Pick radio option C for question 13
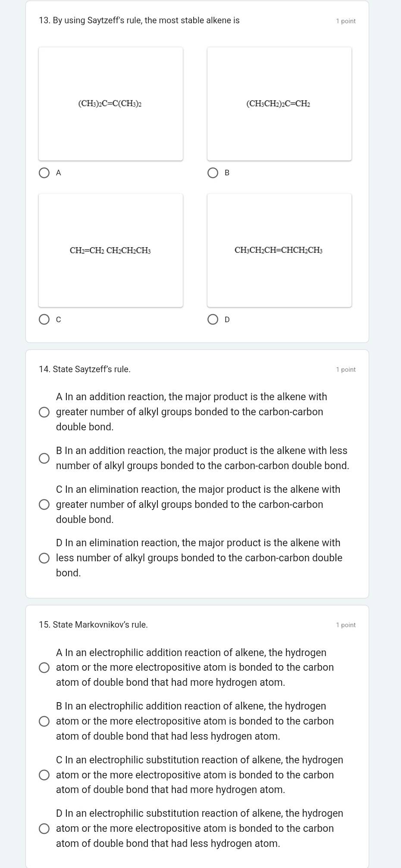 44,320
